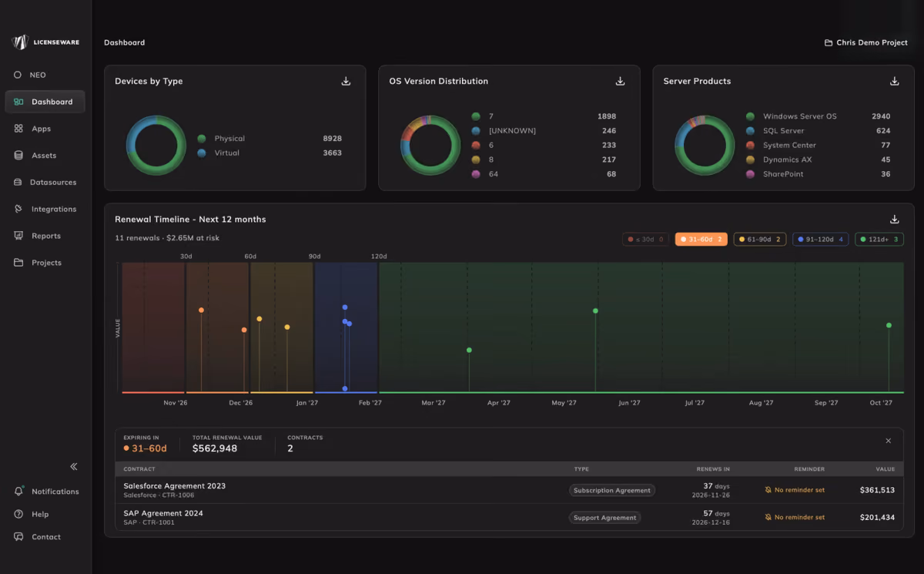Click the VALUE column header
Viewport: 924px width, 574px height.
(x=885, y=469)
